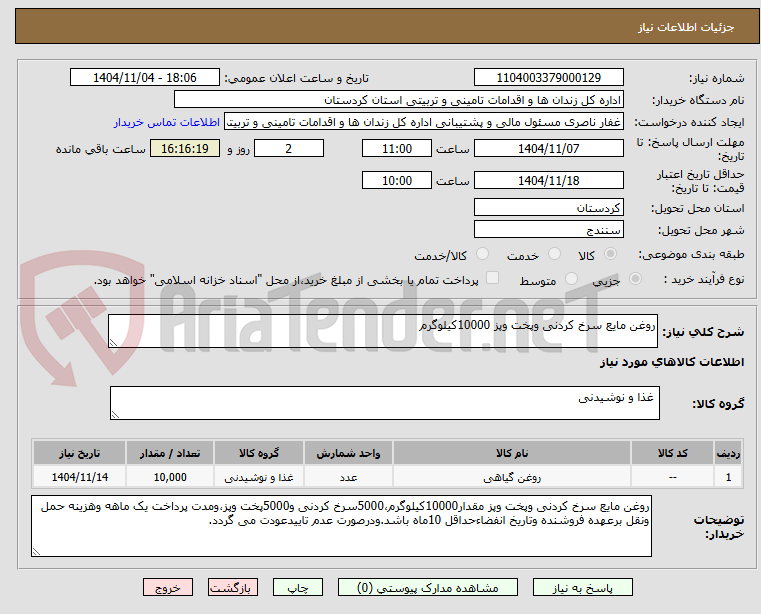
Task: Click the row number 1 cell
Action: pos(728,477)
